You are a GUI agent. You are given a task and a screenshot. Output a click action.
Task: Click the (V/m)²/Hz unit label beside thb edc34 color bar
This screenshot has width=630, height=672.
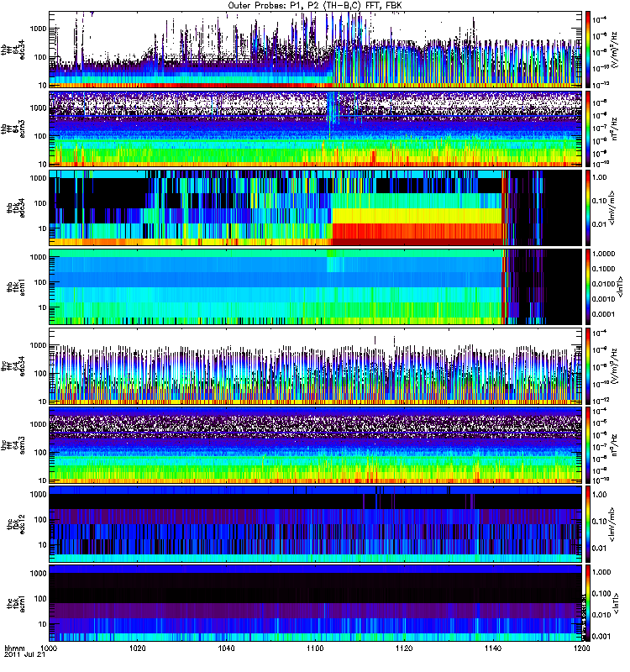pyautogui.click(x=615, y=50)
